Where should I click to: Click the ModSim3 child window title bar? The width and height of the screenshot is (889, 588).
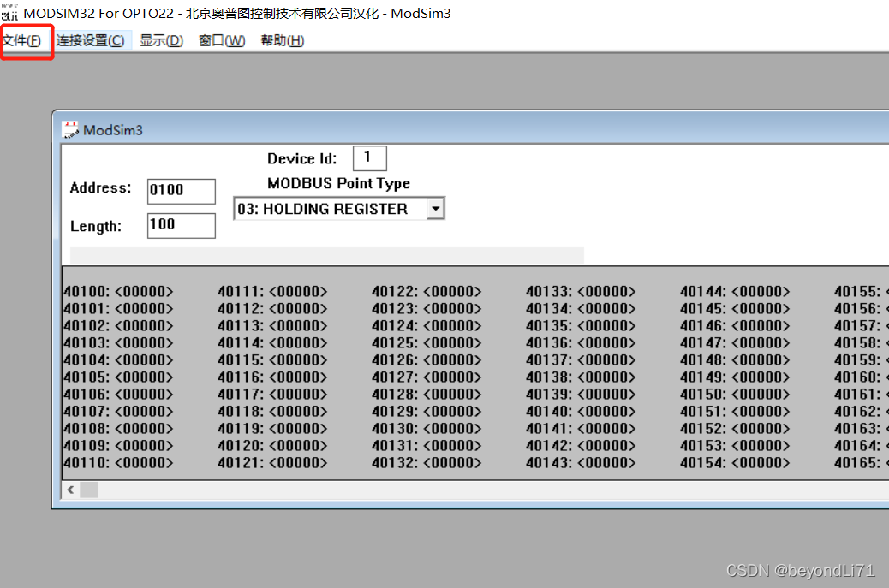472,129
